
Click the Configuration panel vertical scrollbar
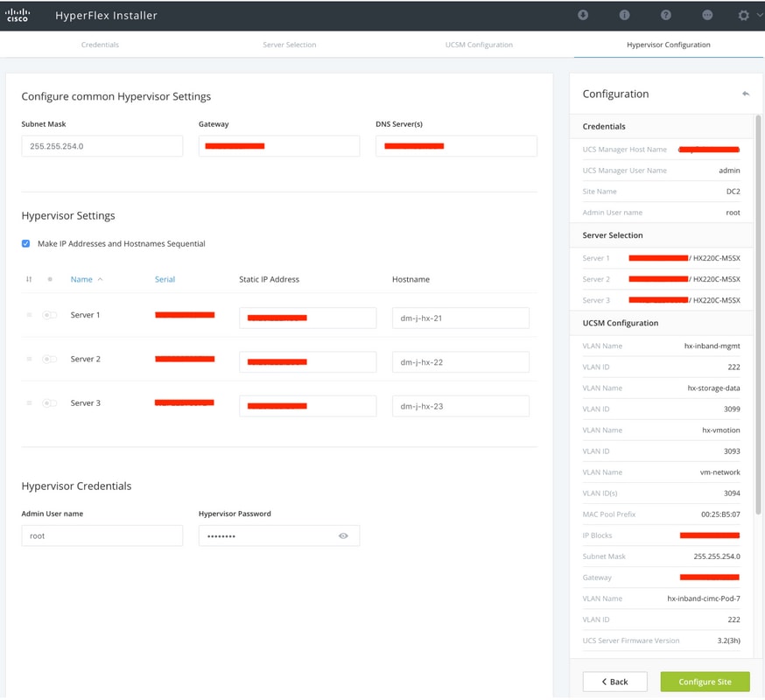758,315
